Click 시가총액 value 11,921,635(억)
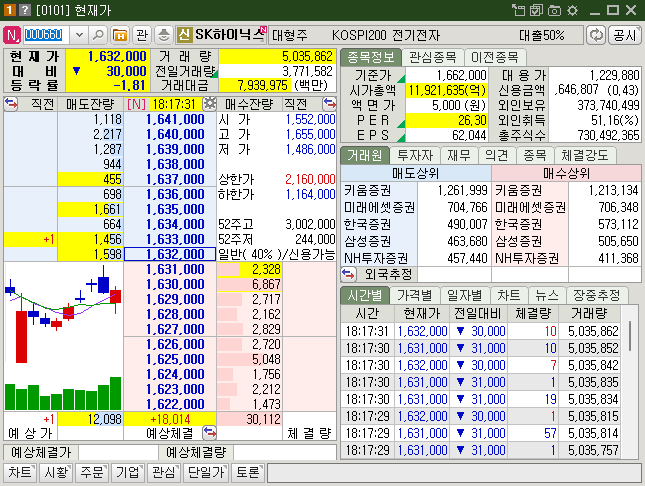Screen dimensions: 645x486 [x=447, y=90]
